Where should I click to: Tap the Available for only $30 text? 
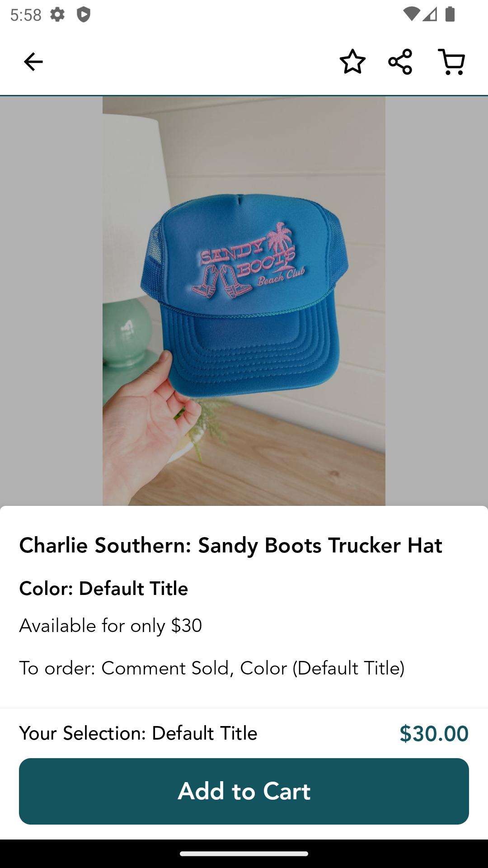(x=110, y=626)
